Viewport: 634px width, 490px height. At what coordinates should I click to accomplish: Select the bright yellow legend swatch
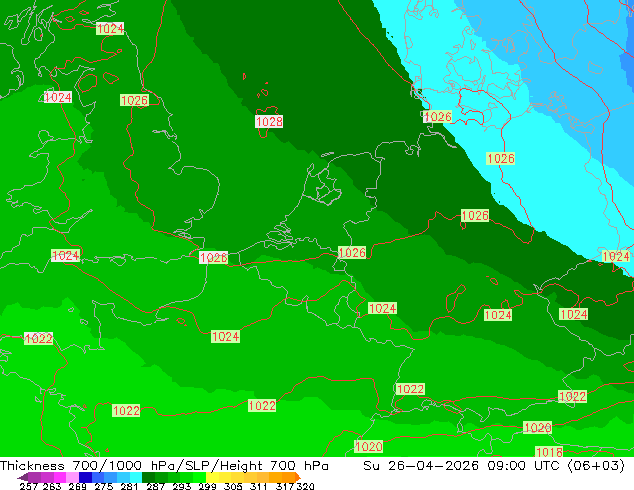click(212, 477)
